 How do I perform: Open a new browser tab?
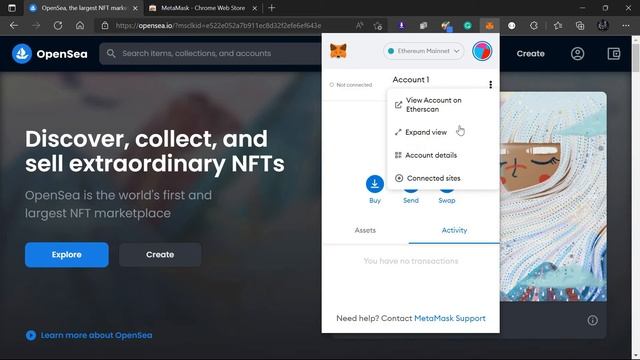pos(271,8)
